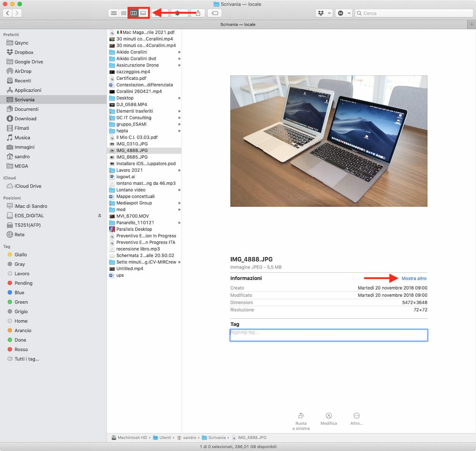The height and width of the screenshot is (451, 476).
Task: Switch Finder to icon view
Action: (114, 13)
